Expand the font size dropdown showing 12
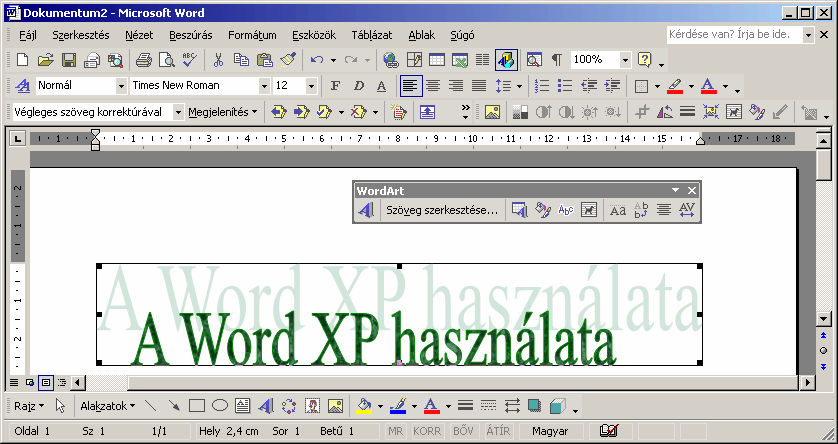 (311, 85)
